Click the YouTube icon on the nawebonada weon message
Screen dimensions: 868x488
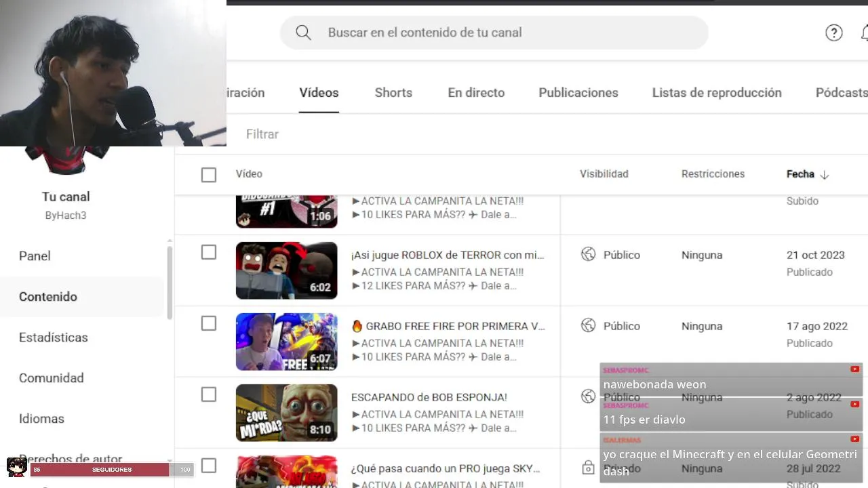(x=854, y=369)
